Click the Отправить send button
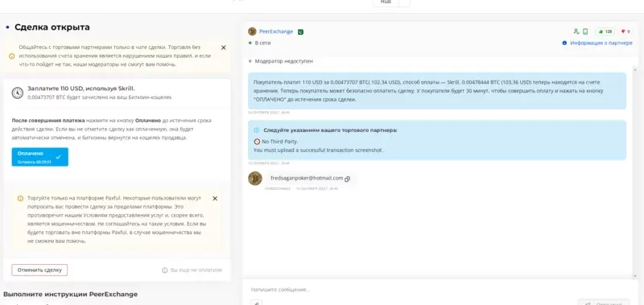 pos(603,303)
